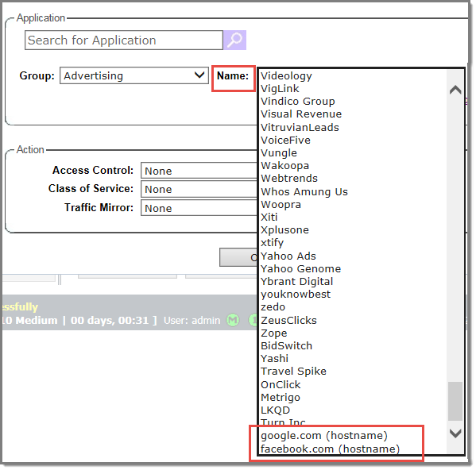Screen dimensions: 476x470
Task: Pick Travel Spike in the name list
Action: [293, 371]
